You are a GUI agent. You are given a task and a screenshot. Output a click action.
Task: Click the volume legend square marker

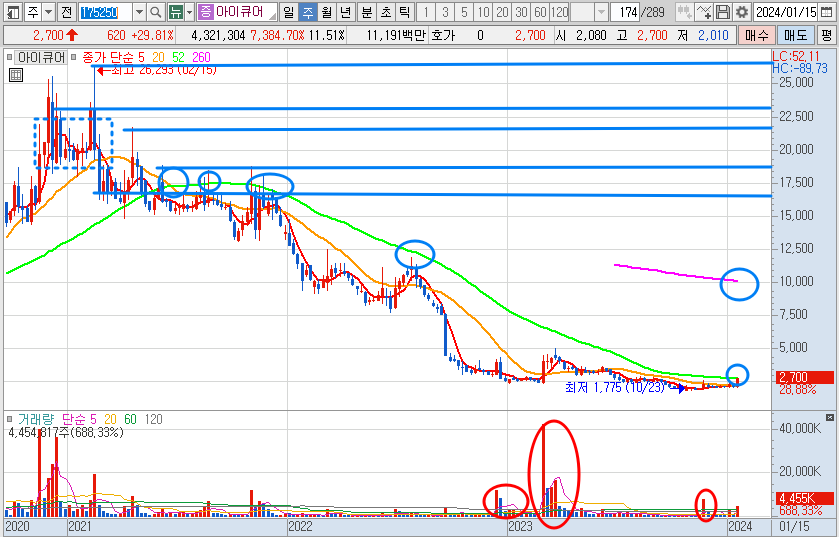[9, 419]
